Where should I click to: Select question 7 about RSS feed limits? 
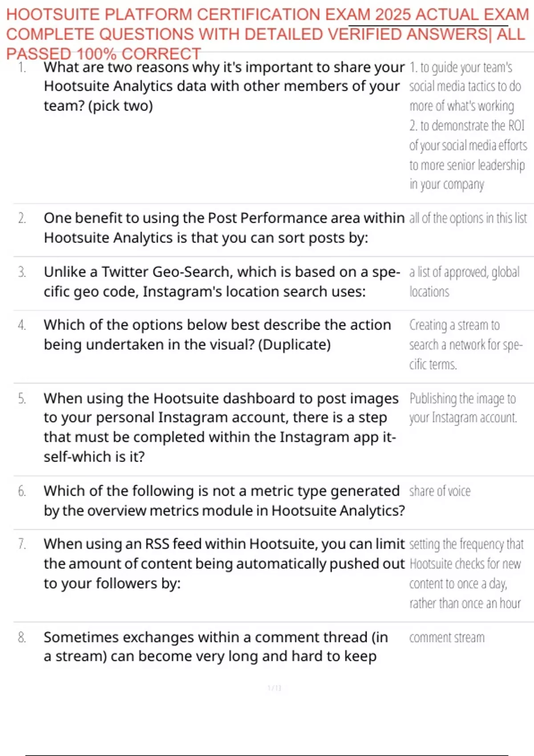click(224, 563)
